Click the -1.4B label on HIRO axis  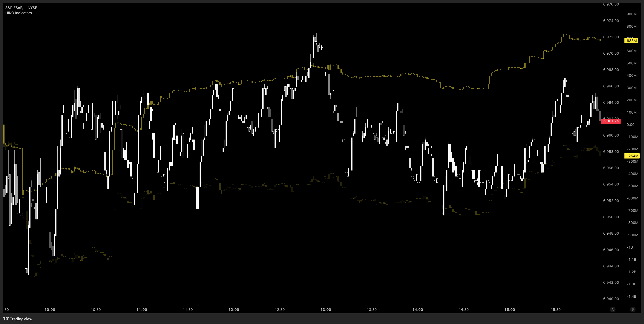(631, 297)
